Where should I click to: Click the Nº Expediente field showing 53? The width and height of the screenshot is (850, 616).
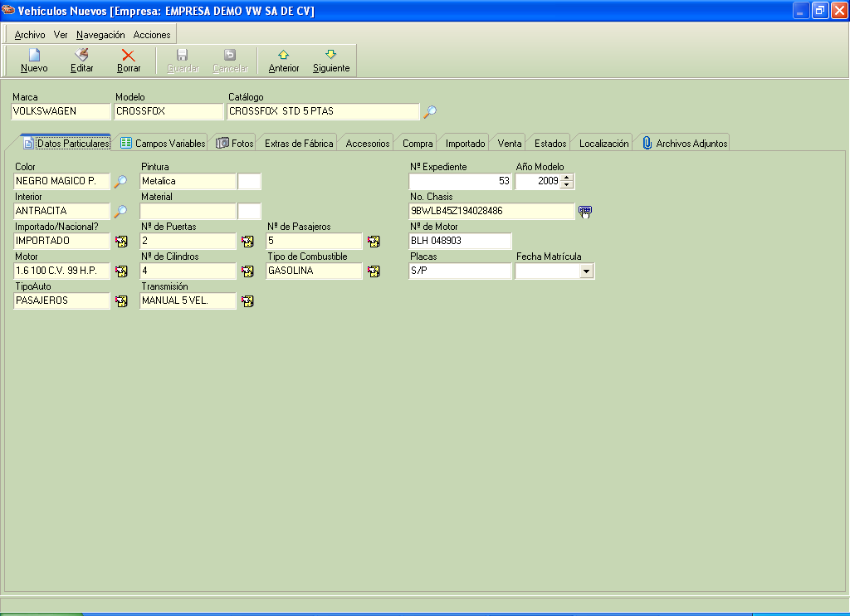[x=460, y=181]
